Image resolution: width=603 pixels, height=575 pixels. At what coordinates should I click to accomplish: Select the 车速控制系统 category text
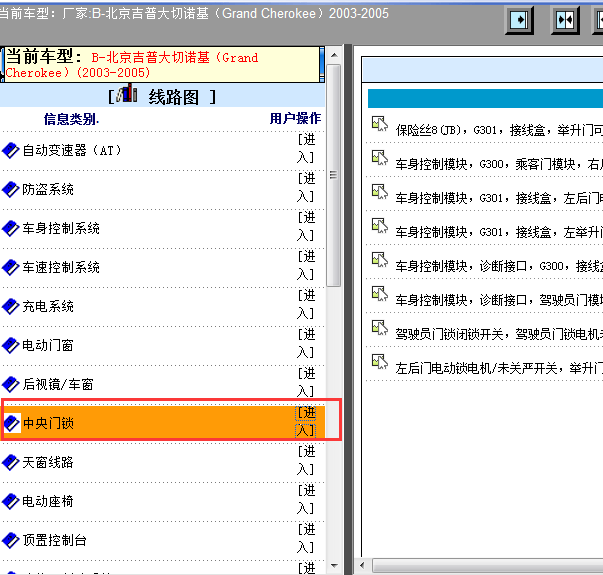click(x=61, y=267)
